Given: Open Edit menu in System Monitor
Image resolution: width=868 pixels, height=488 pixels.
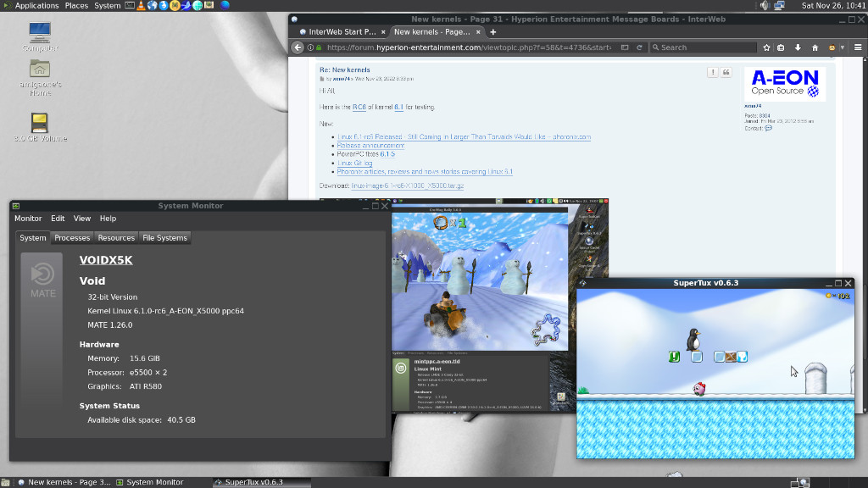Looking at the screenshot, I should tap(58, 219).
